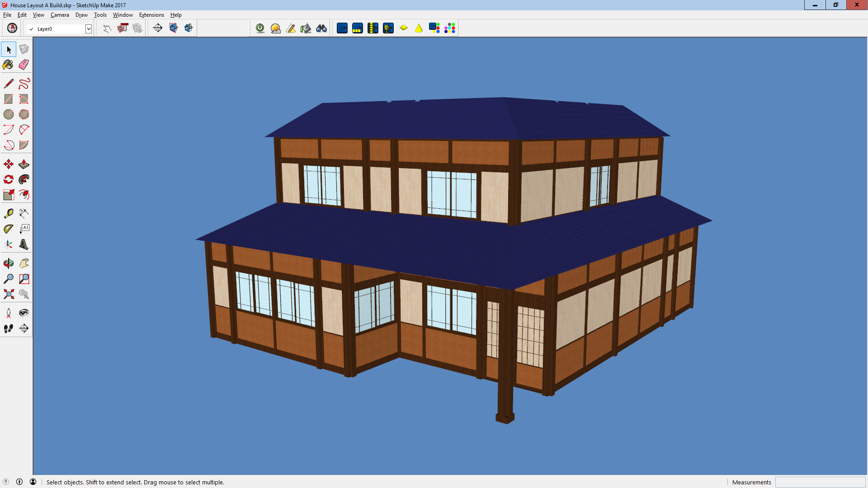Image resolution: width=868 pixels, height=488 pixels.
Task: Toggle Layer0 visibility checkmark
Action: (31, 28)
